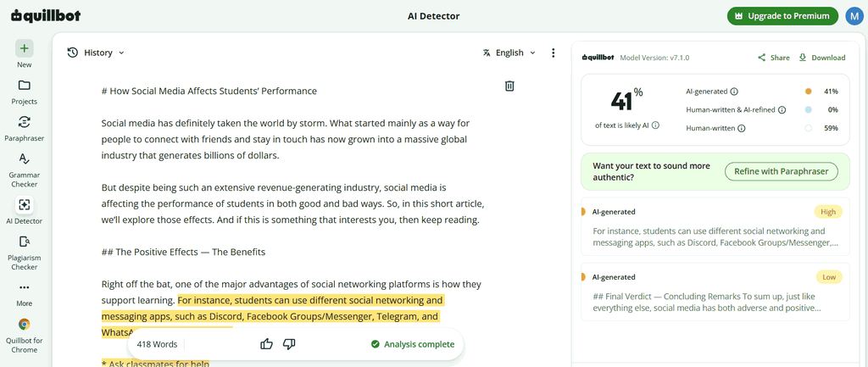The image size is (868, 367).
Task: Click the quillbot logo in results panel
Action: tap(598, 57)
